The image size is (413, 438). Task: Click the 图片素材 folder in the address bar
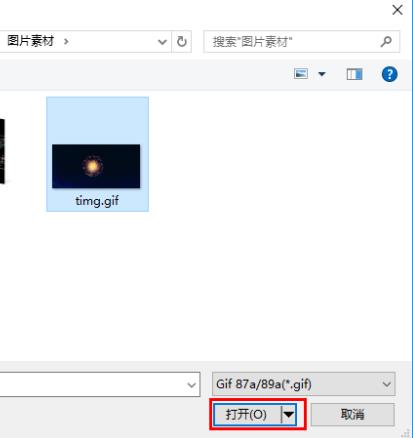30,41
